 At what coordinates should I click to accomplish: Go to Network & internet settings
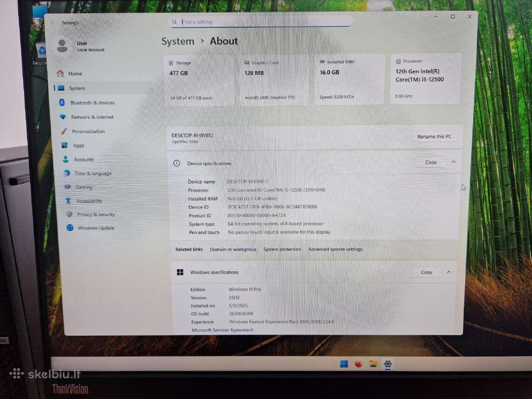tap(87, 117)
